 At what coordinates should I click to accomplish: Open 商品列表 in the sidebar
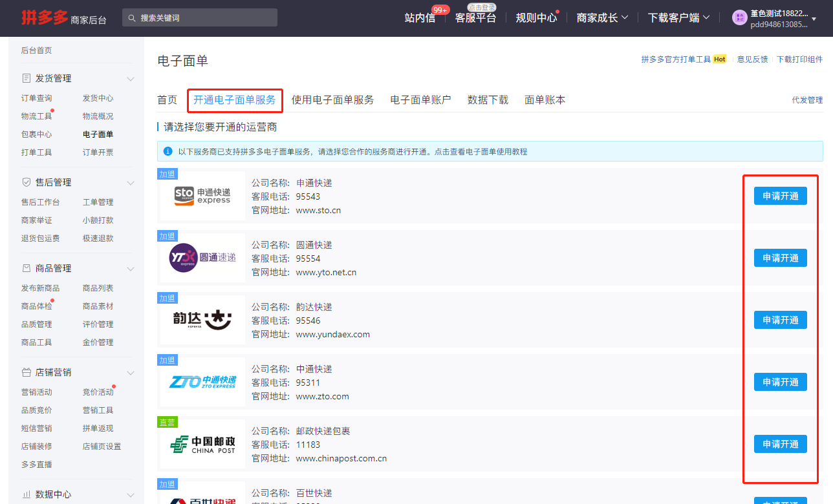(x=98, y=288)
